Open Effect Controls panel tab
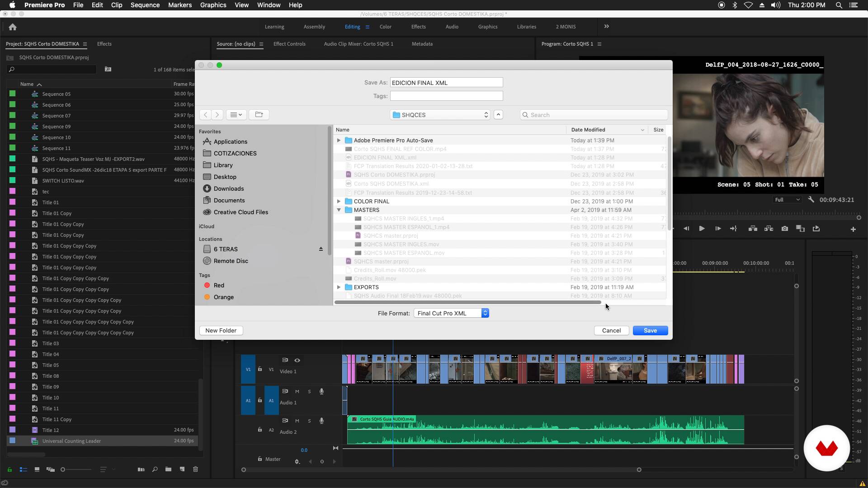This screenshot has height=488, width=868. (x=289, y=44)
